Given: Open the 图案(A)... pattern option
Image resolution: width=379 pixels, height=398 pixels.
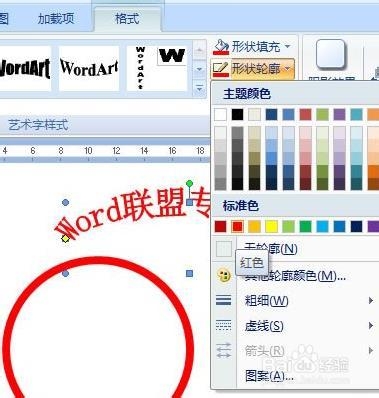Looking at the screenshot, I should 295,376.
